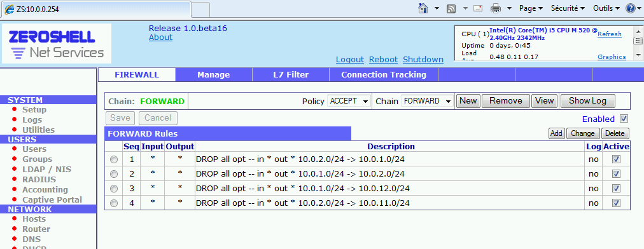Open the Groups sidebar item
The height and width of the screenshot is (249, 644).
(37, 159)
